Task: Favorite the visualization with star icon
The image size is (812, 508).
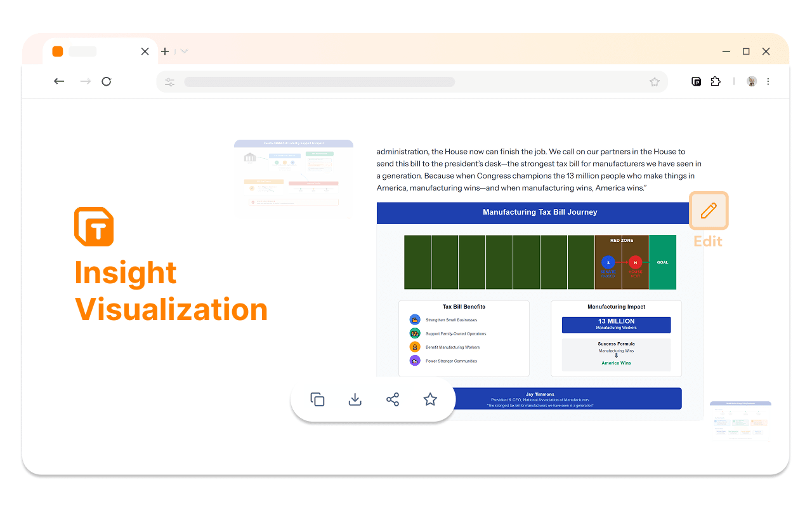Action: [x=430, y=399]
